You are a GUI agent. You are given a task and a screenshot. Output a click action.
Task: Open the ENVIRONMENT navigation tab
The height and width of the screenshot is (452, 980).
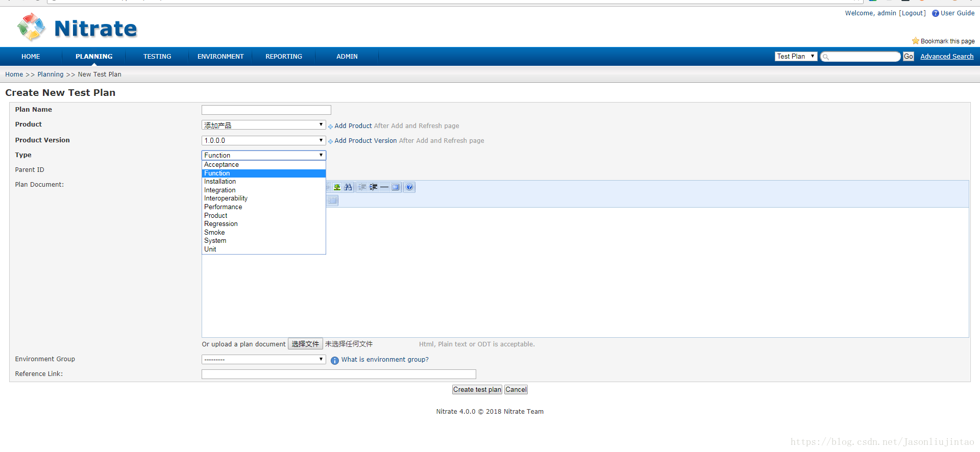(x=220, y=57)
